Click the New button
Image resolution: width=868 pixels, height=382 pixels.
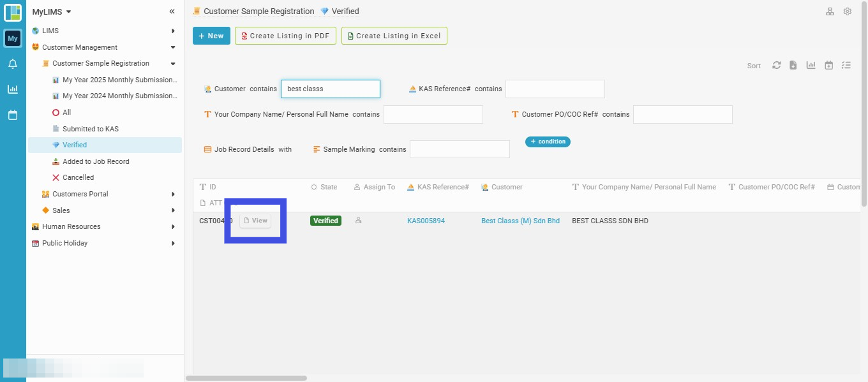211,36
